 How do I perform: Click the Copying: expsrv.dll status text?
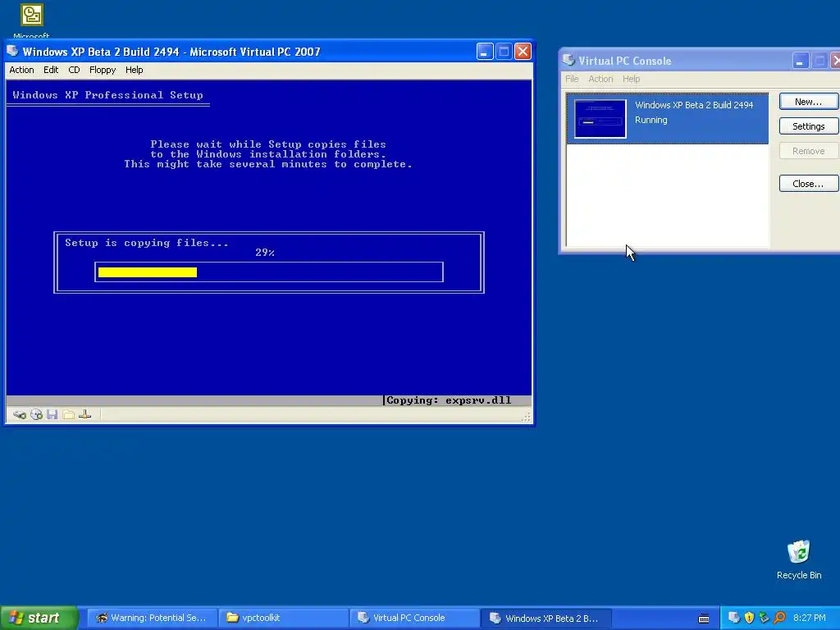point(449,400)
